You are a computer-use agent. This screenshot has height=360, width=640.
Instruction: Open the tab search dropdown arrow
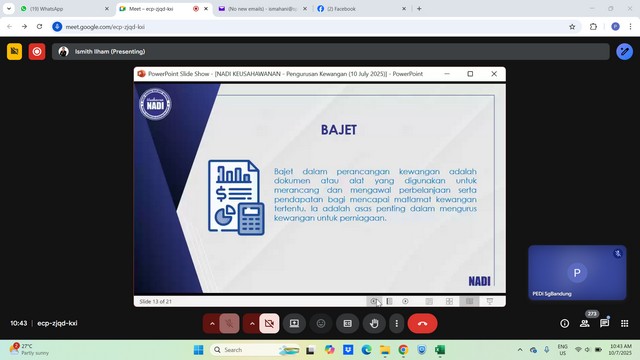[9, 9]
